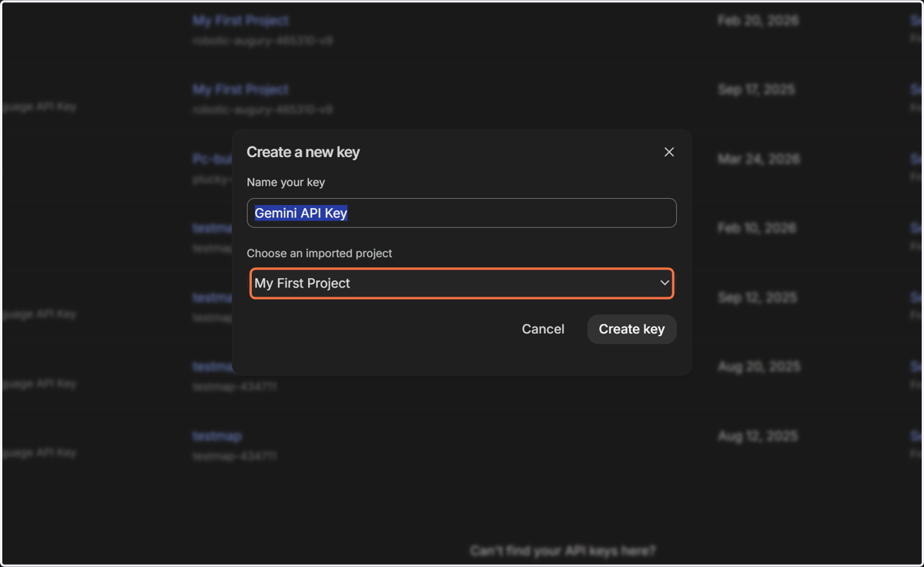Click the Choose an imported project label
924x567 pixels.
pyautogui.click(x=320, y=253)
